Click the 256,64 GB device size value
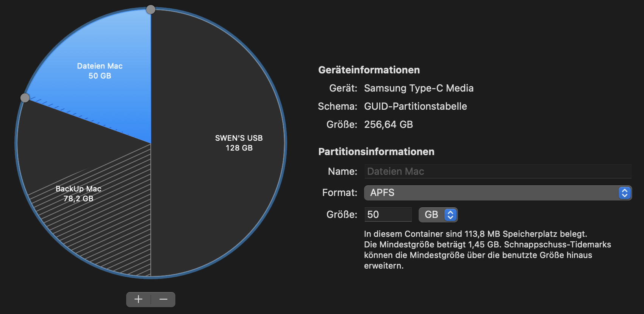 (x=388, y=124)
